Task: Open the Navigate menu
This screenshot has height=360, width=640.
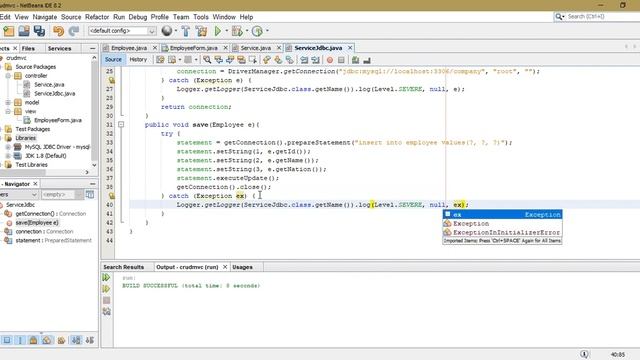Action: (44, 17)
